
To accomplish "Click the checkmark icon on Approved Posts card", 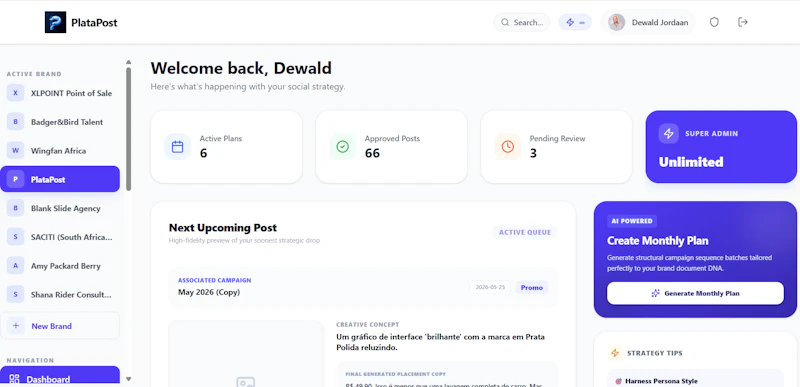I will 342,147.
